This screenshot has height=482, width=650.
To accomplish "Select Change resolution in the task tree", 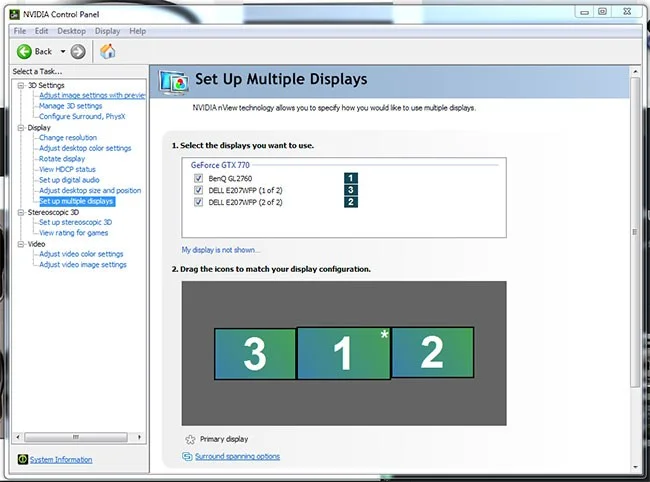I will [x=68, y=138].
